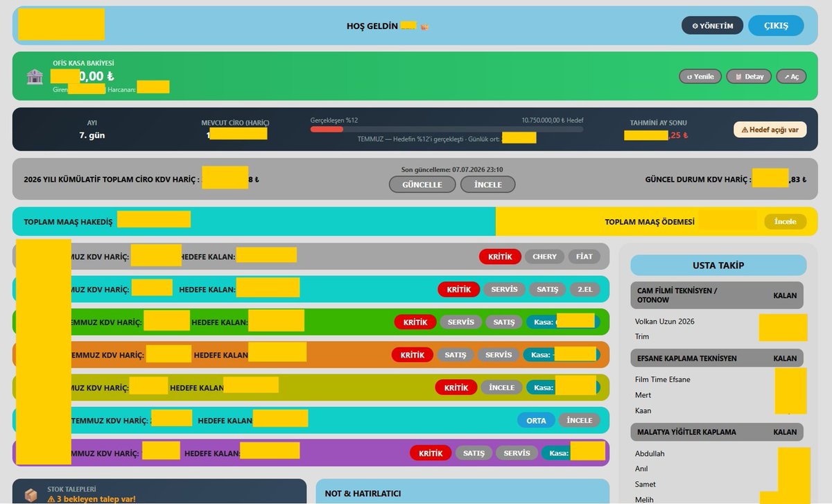832x504 pixels.
Task: Click the 'TAHMİNİ AY SONU' label
Action: pos(658,123)
